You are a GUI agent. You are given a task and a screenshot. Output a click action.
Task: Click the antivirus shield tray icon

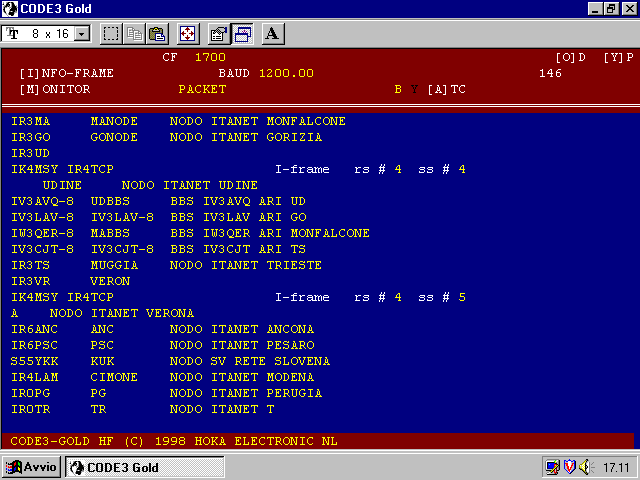pos(570,467)
